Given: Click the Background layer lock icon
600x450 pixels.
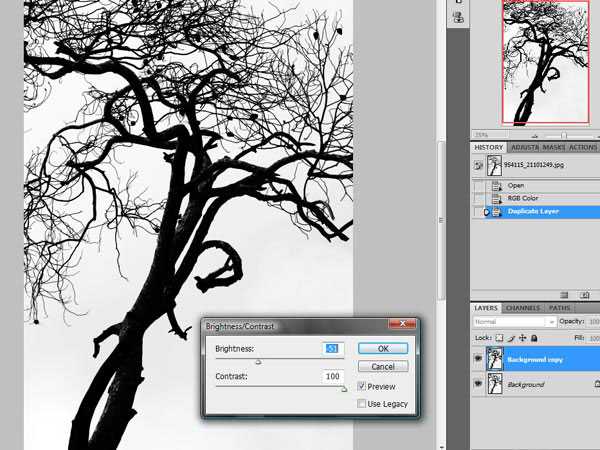Looking at the screenshot, I should 597,383.
